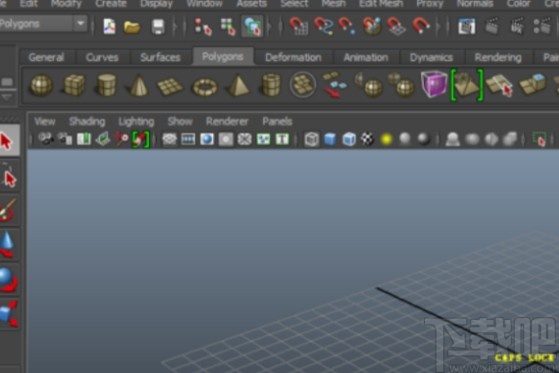The image size is (559, 373).
Task: Click the green-bracketed pyramid extract shelf icon
Action: [x=467, y=85]
